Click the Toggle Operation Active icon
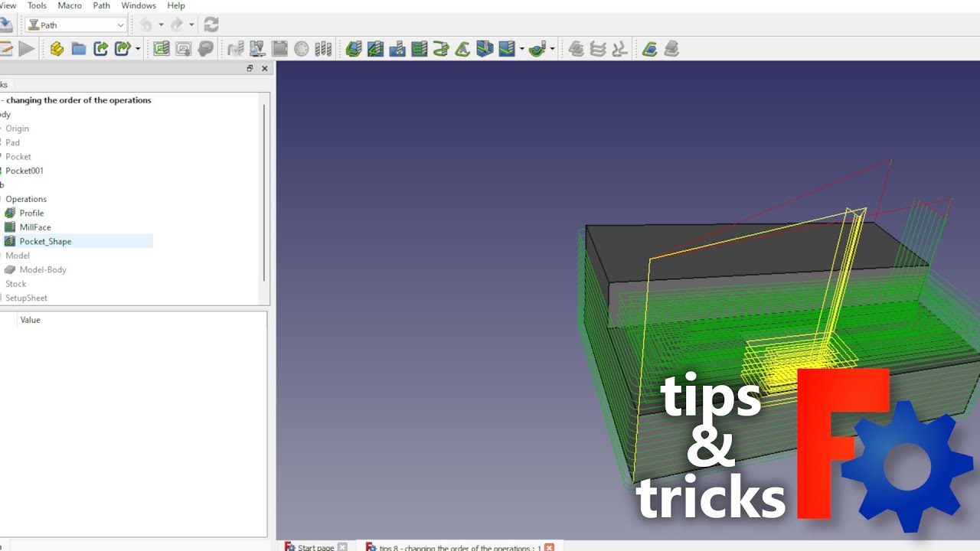The image size is (980, 551). (x=302, y=49)
